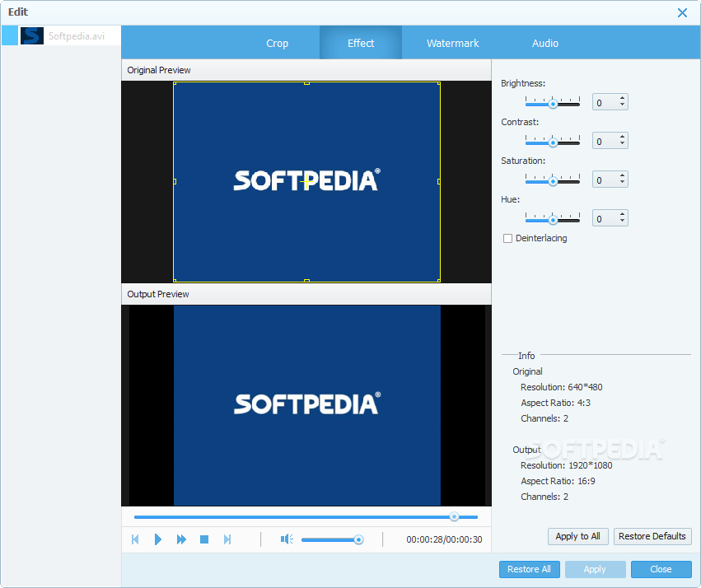Viewport: 701px width, 588px height.
Task: Increase Saturation value with up arrow
Action: (x=622, y=175)
